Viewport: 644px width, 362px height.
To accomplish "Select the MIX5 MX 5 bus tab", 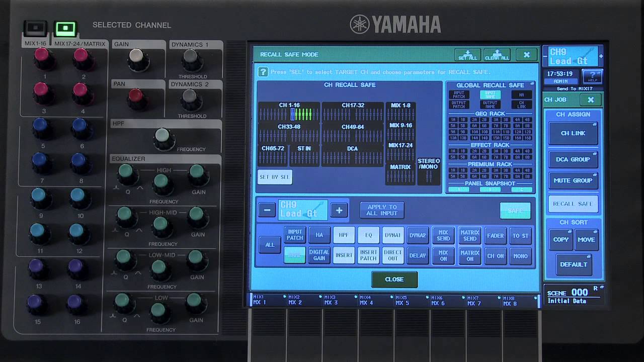I will (411, 300).
